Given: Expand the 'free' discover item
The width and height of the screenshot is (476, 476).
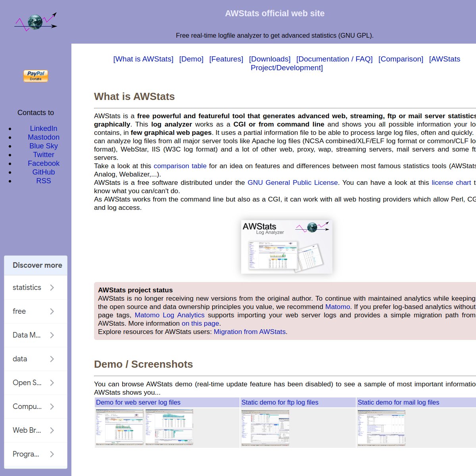Looking at the screenshot, I should pos(36,311).
